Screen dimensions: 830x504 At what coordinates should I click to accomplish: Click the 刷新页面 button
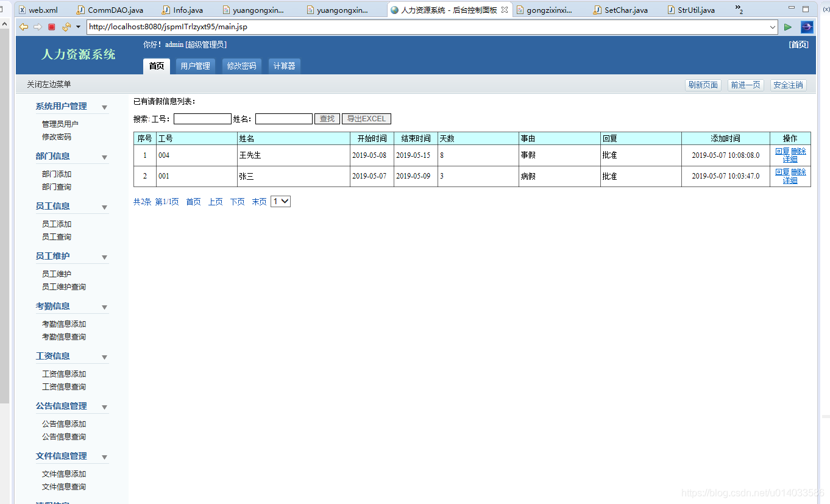703,85
